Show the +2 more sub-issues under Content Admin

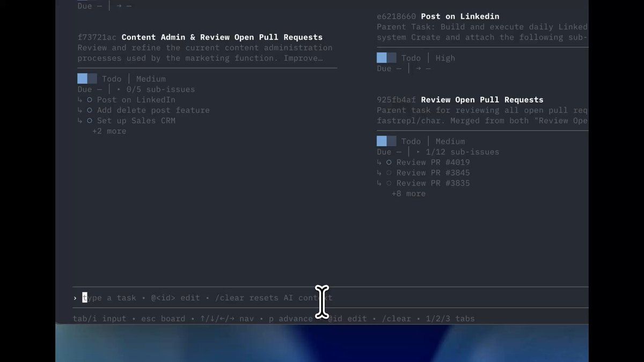tap(109, 131)
